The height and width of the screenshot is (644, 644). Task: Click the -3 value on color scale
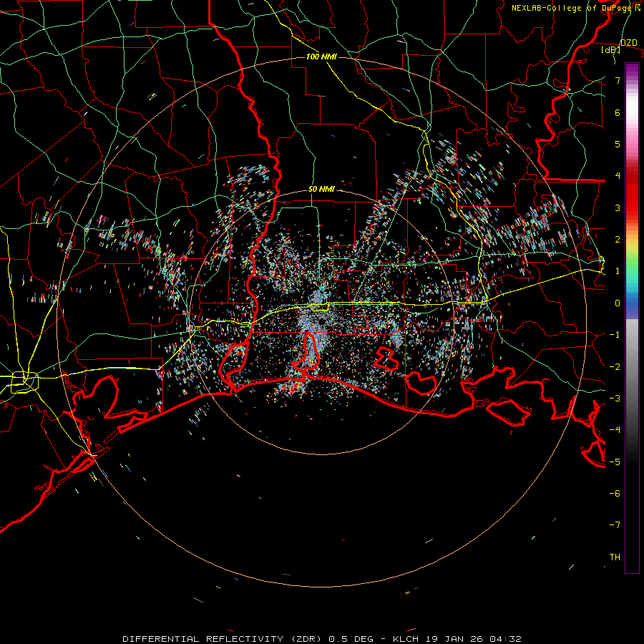coord(615,399)
